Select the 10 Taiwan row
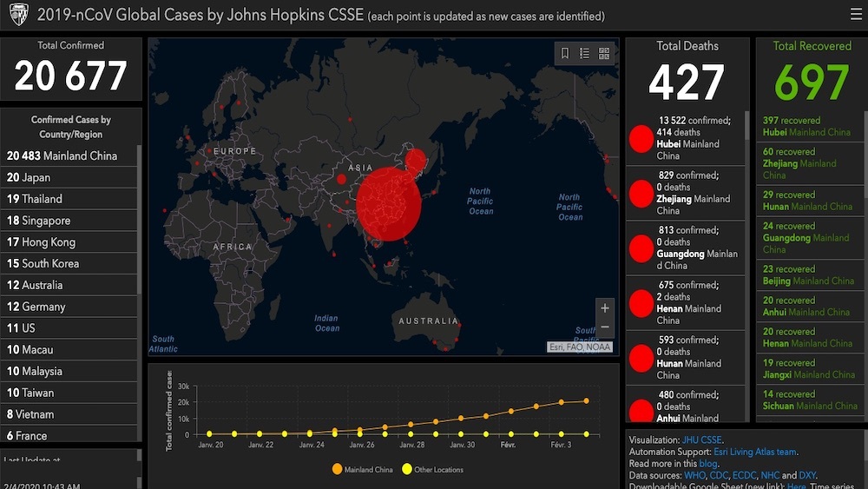This screenshot has width=868, height=489. click(x=69, y=393)
